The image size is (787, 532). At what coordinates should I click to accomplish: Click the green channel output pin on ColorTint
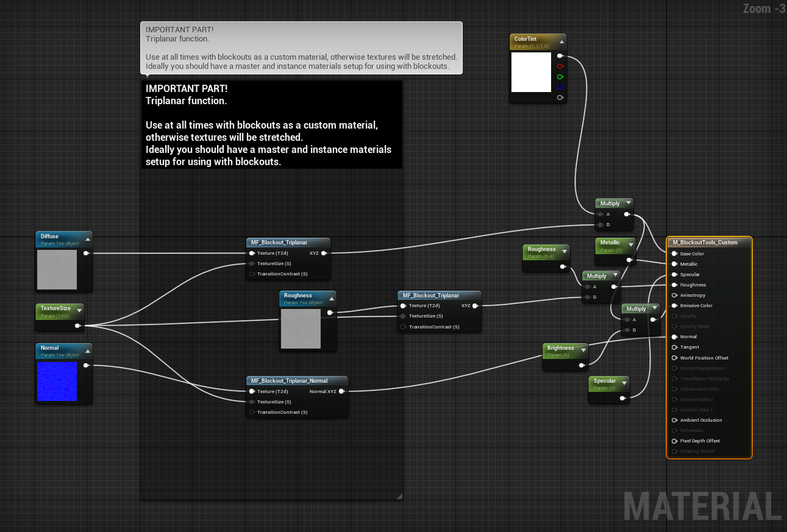pos(560,77)
